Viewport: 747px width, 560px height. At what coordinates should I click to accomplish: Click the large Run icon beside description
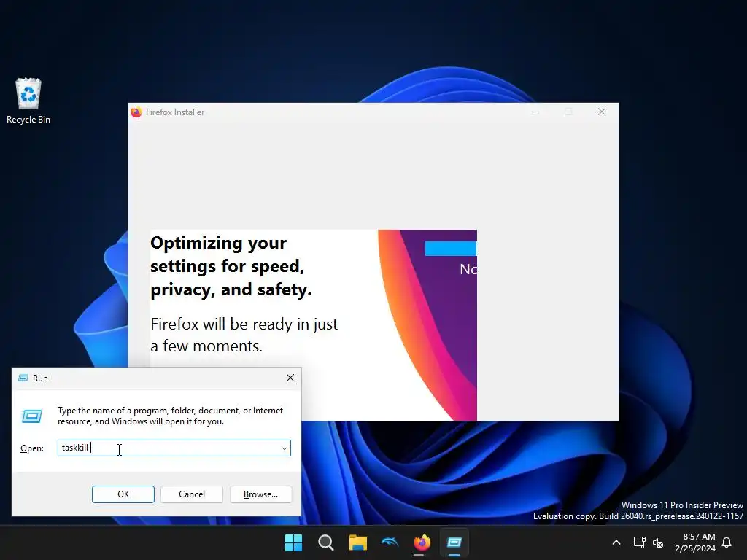tap(32, 416)
